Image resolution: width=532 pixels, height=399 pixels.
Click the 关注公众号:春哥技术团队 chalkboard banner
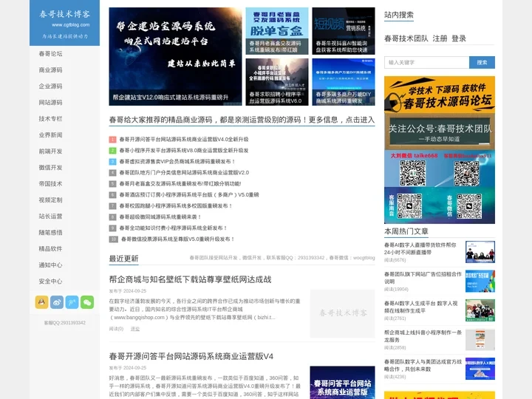click(x=440, y=132)
